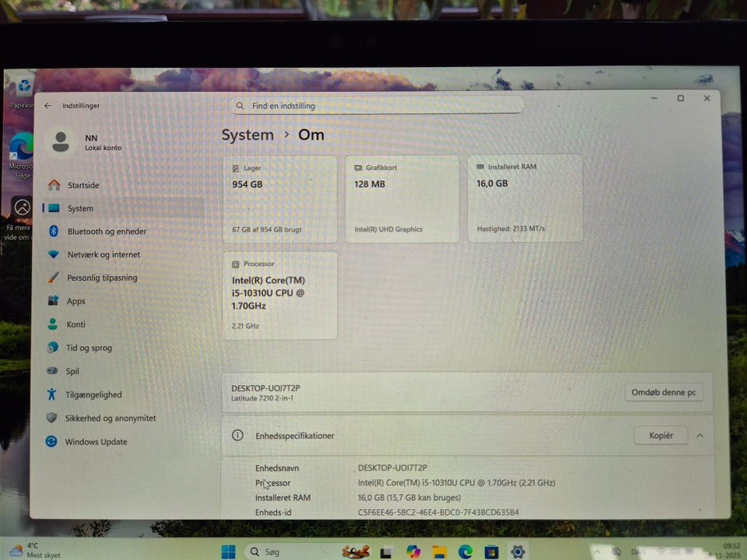Image resolution: width=747 pixels, height=560 pixels.
Task: Open the Grafikkort graphics card tile
Action: tap(402, 198)
